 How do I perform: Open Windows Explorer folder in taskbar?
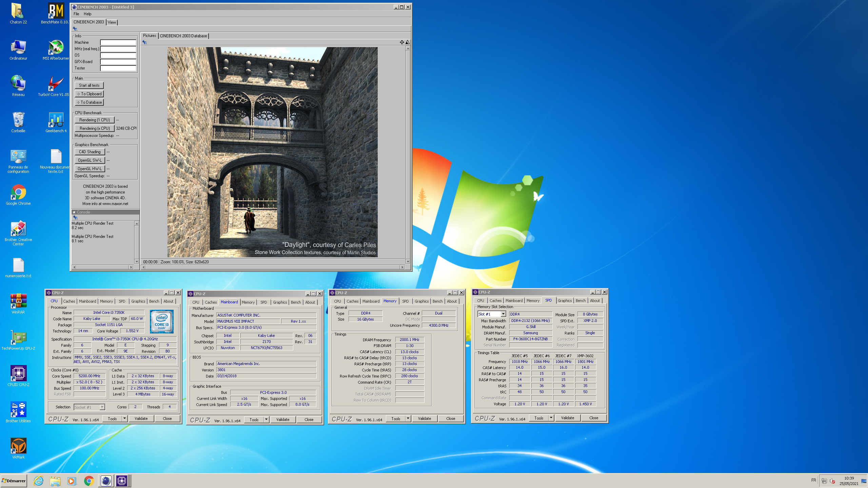point(55,481)
